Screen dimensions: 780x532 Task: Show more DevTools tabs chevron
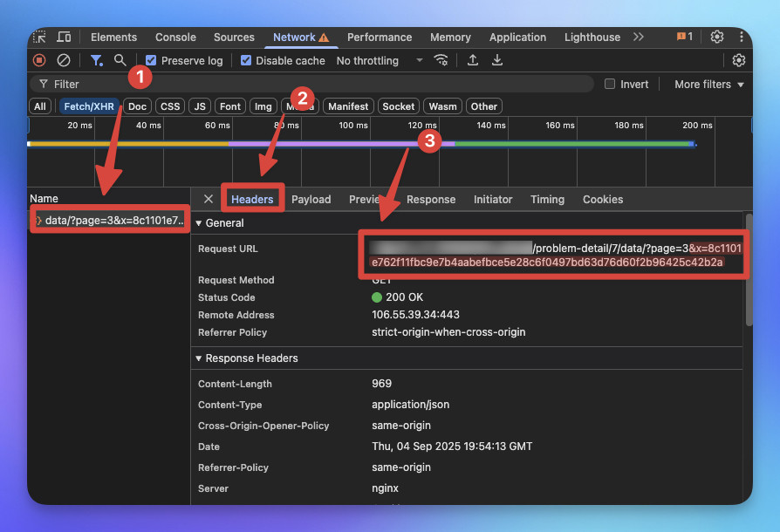pos(639,37)
